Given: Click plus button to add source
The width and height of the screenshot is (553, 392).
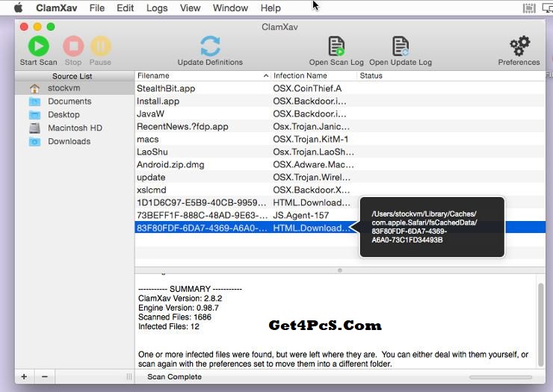Looking at the screenshot, I should point(24,377).
